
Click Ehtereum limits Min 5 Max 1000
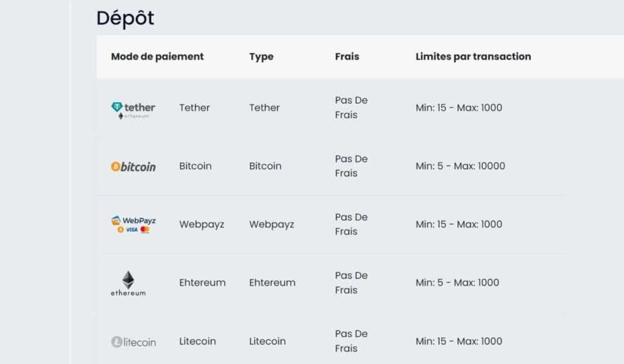pyautogui.click(x=457, y=282)
